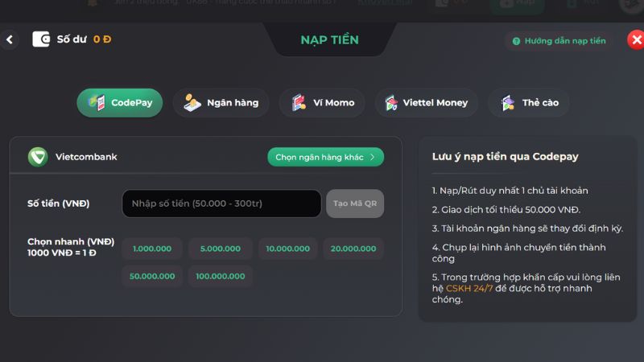The width and height of the screenshot is (644, 362).
Task: Switch to Viettel Money tab
Action: pyautogui.click(x=427, y=103)
